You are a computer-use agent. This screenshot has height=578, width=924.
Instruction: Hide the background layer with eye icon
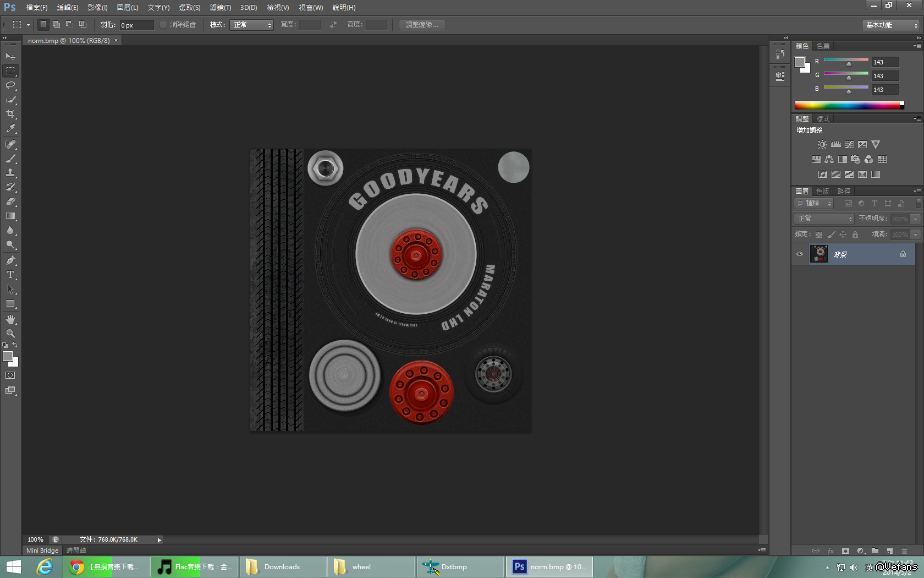(x=800, y=254)
